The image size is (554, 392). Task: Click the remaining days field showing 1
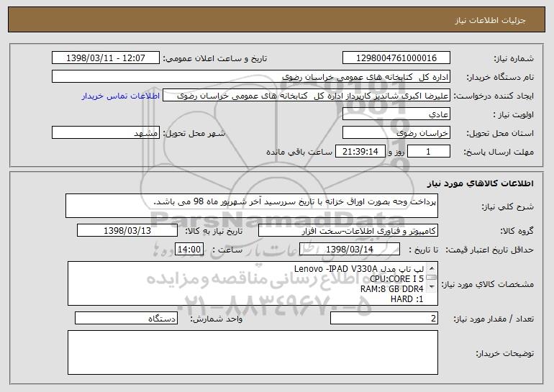429,152
